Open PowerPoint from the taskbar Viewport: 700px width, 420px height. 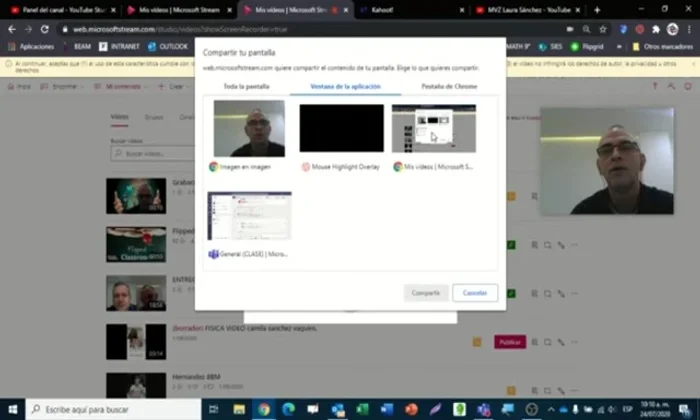click(x=411, y=409)
